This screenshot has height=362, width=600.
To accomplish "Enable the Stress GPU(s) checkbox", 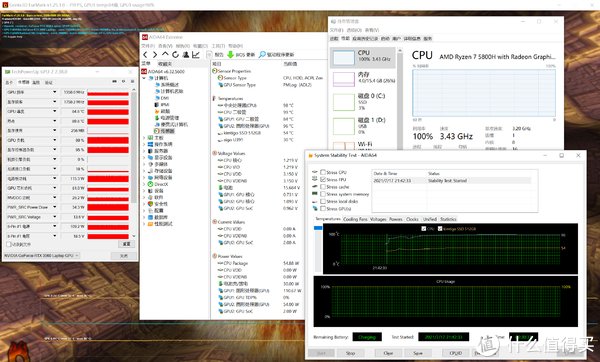I will tap(323, 209).
